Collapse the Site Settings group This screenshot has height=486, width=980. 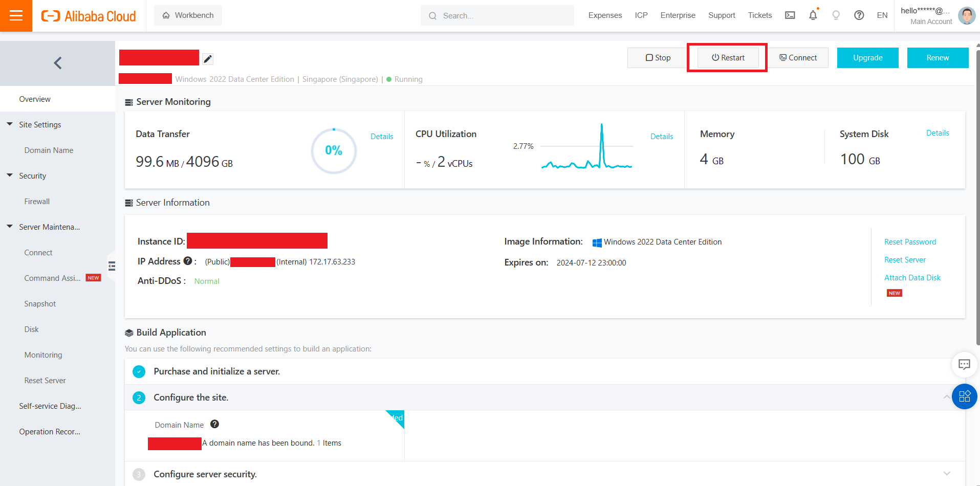click(x=10, y=124)
